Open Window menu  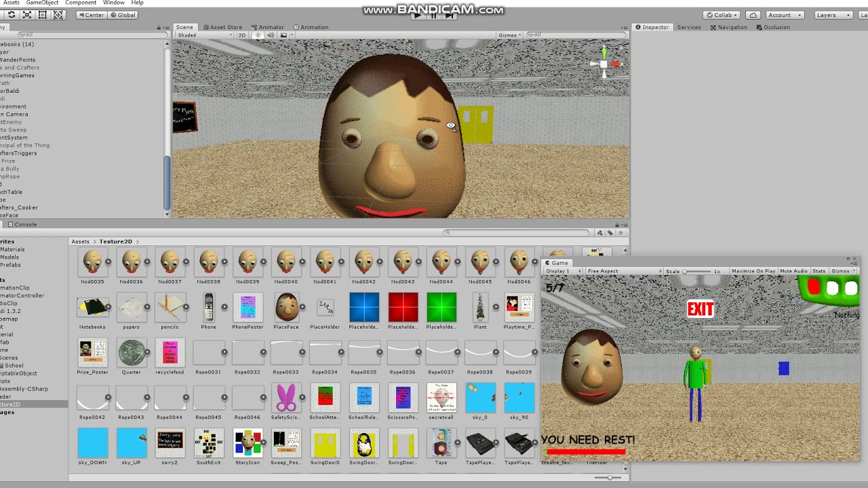(x=113, y=3)
